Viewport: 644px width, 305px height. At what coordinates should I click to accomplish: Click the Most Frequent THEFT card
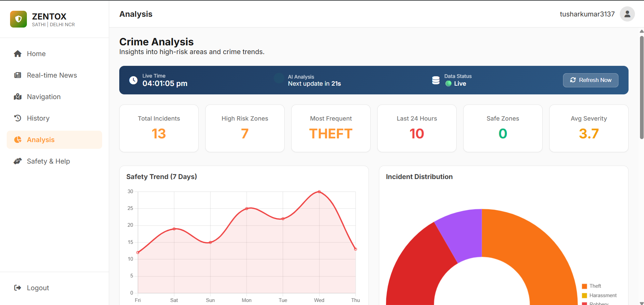[x=331, y=128]
